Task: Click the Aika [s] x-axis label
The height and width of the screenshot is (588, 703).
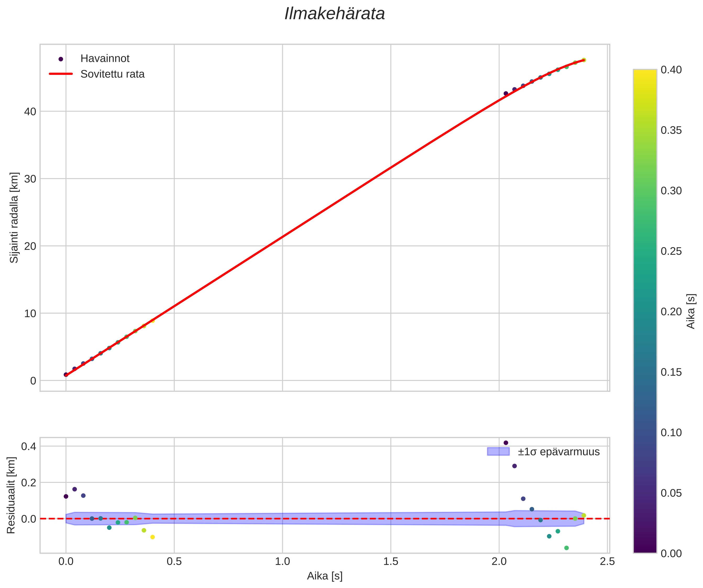Action: click(325, 576)
